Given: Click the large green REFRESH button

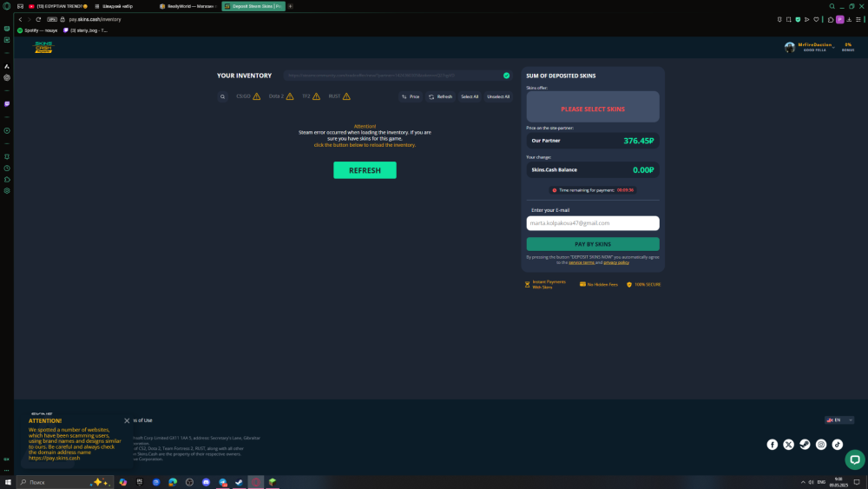Looking at the screenshot, I should [365, 170].
